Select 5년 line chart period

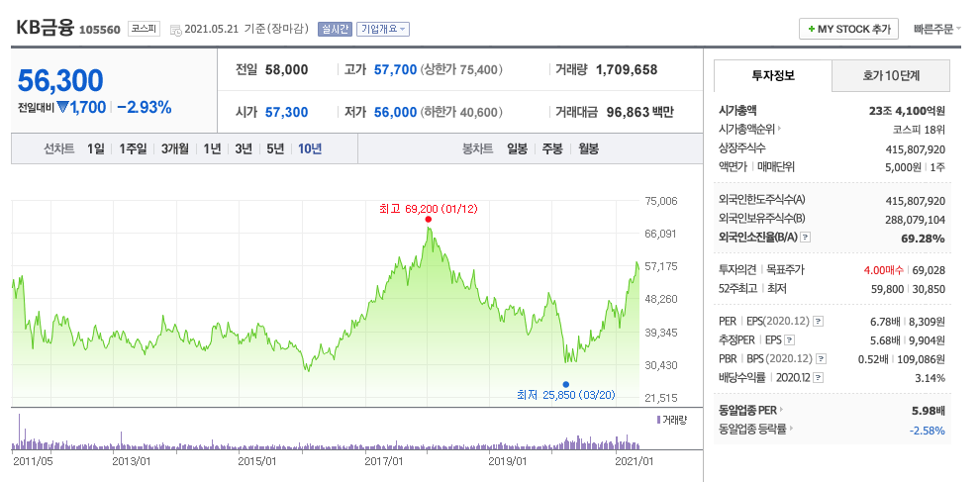coord(275,148)
